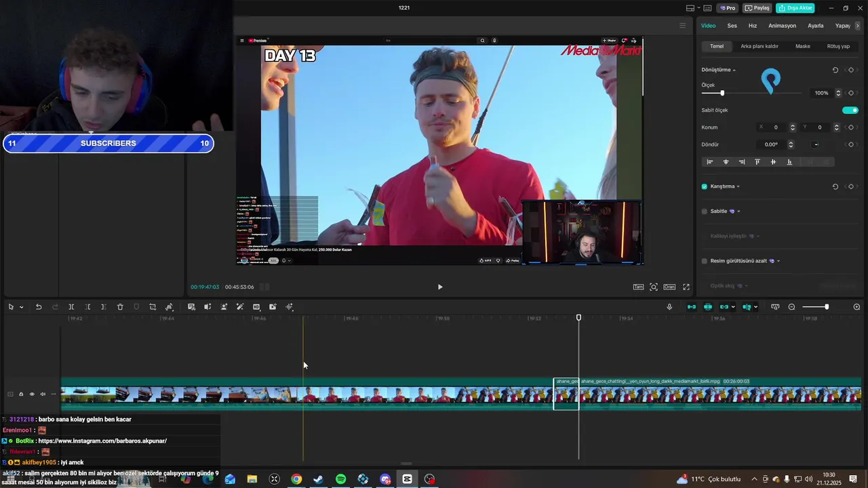868x488 pixels.
Task: Open main track more options menu
Action: coord(54,394)
